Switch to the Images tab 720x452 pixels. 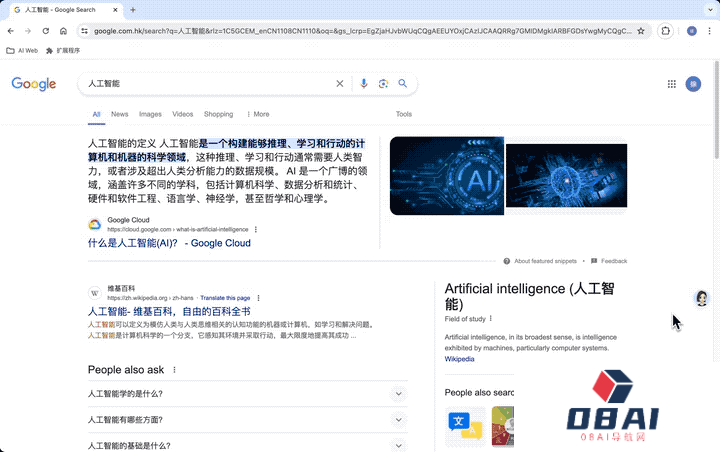pos(150,114)
